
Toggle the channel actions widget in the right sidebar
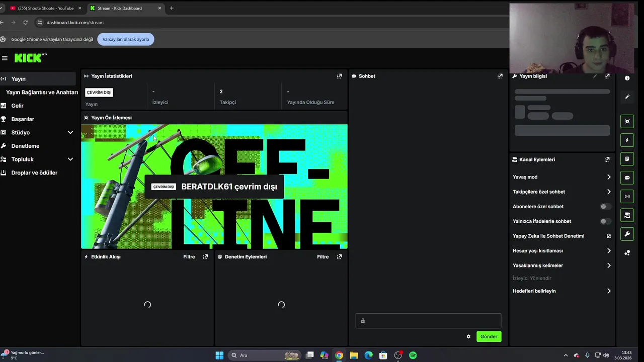(x=627, y=215)
